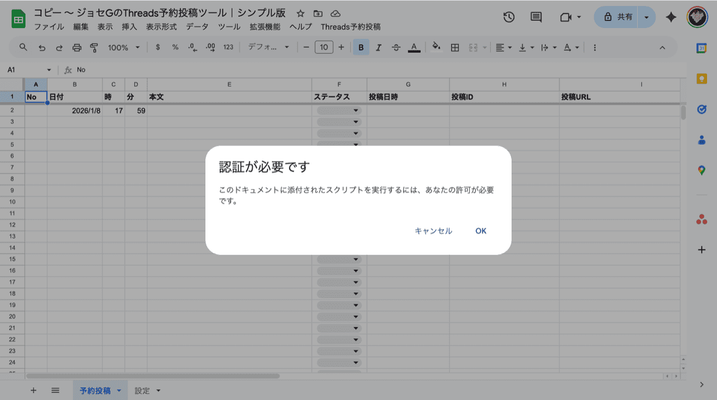Viewport: 717px width, 400px height.
Task: Toggle italic formatting
Action: click(x=378, y=48)
